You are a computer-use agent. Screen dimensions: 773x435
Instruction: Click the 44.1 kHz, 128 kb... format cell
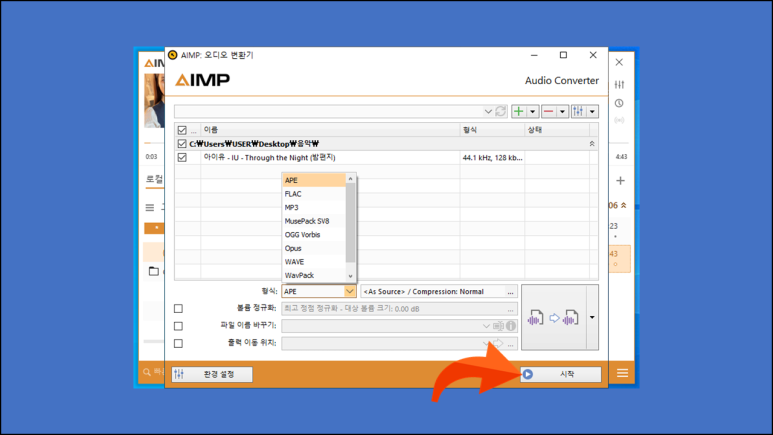tap(492, 158)
